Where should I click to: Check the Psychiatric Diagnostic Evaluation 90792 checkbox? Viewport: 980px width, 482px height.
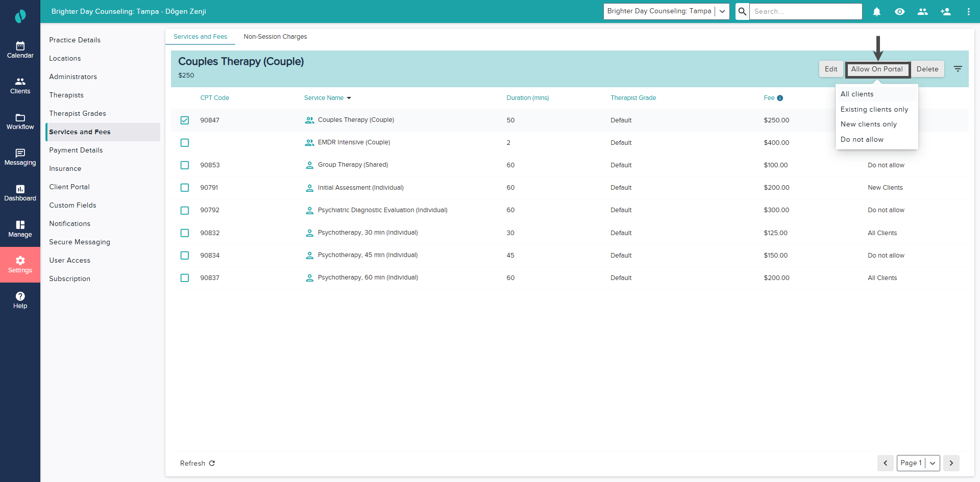pyautogui.click(x=185, y=210)
